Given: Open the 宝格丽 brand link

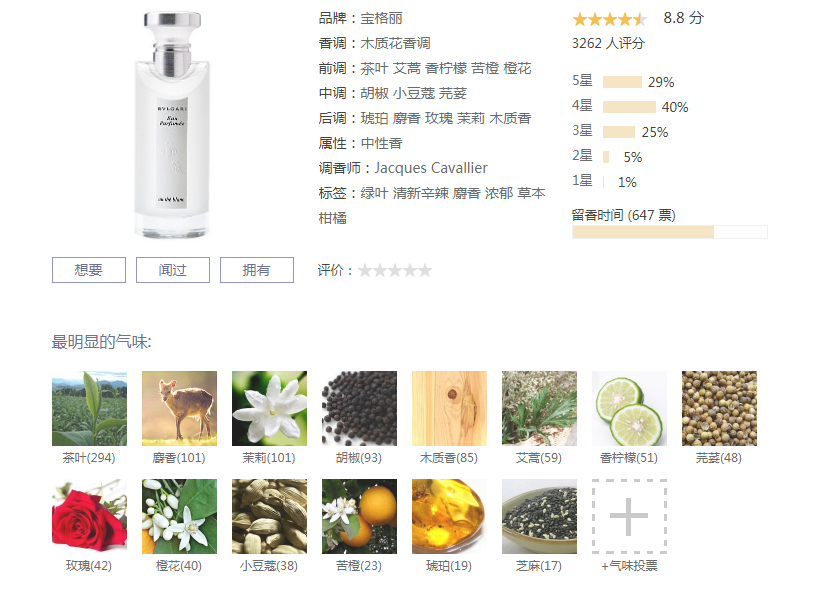Looking at the screenshot, I should (381, 18).
